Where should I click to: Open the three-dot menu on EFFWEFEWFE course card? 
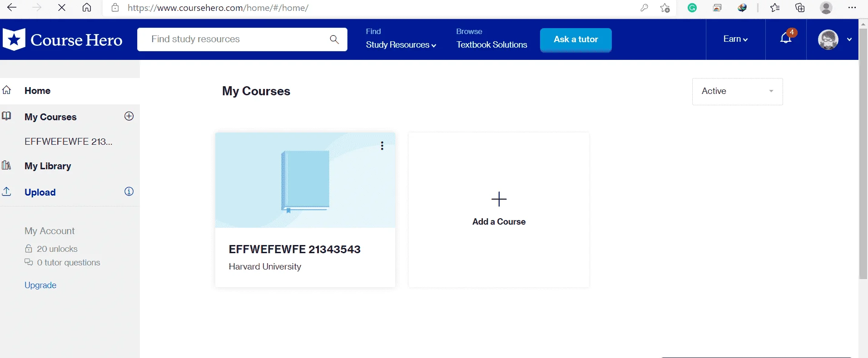(382, 146)
